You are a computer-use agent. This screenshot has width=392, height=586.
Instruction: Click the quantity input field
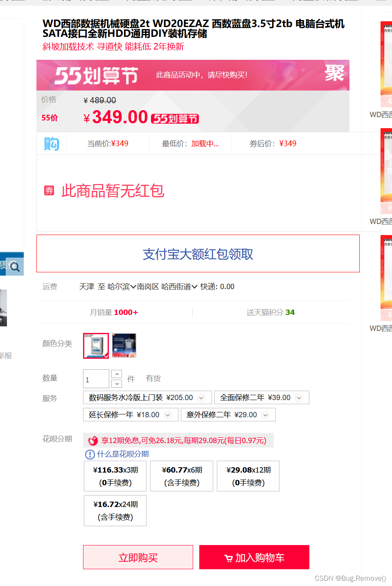coord(96,379)
